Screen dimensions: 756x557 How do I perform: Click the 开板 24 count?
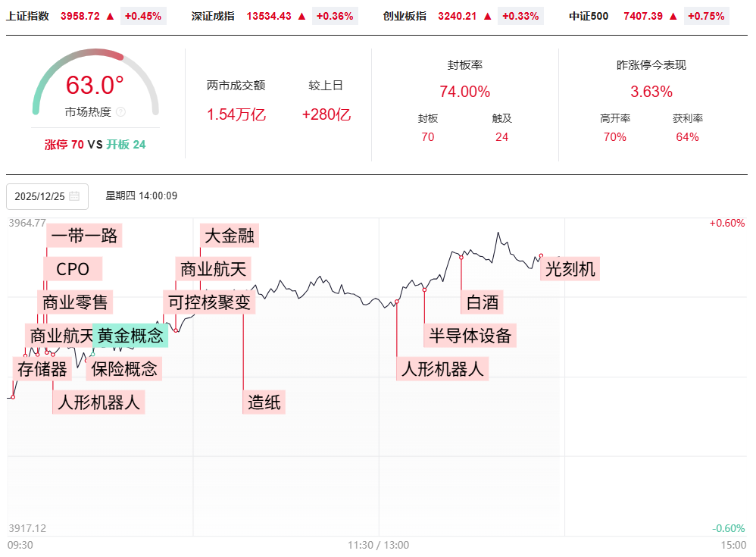coord(126,144)
